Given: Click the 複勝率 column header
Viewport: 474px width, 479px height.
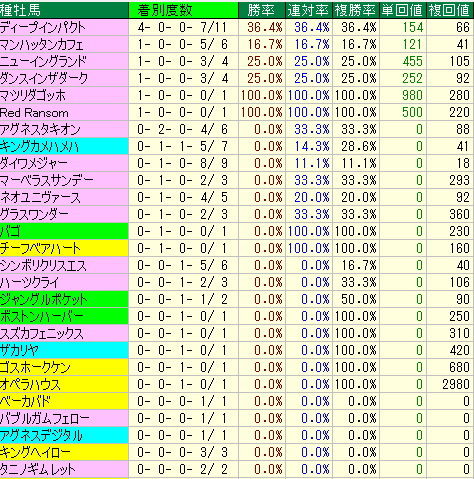Looking at the screenshot, I should click(356, 10).
